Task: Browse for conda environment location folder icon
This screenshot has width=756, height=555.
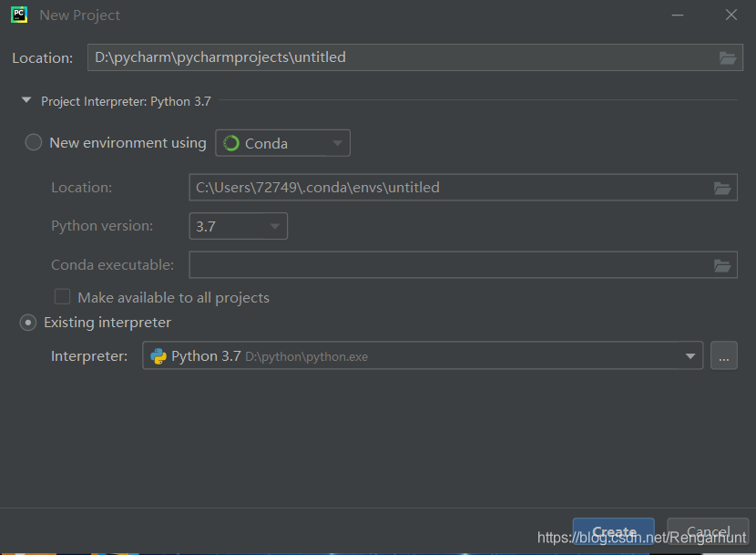Action: (721, 188)
